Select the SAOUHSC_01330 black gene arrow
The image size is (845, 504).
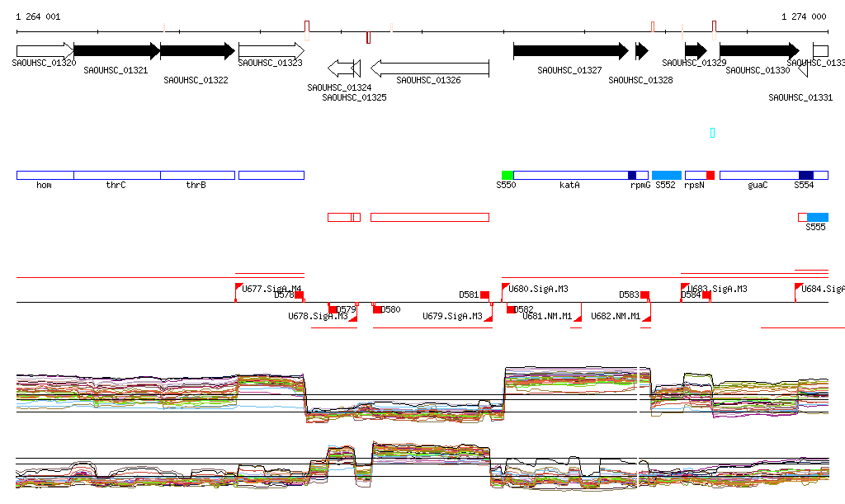click(x=760, y=51)
